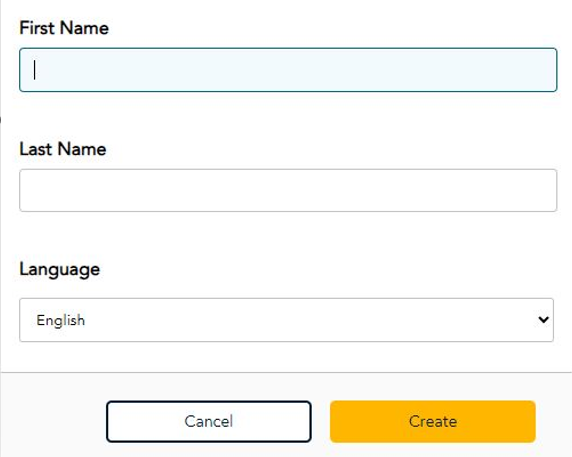Open the Language select box
Image resolution: width=572 pixels, height=457 pixels.
tap(286, 320)
